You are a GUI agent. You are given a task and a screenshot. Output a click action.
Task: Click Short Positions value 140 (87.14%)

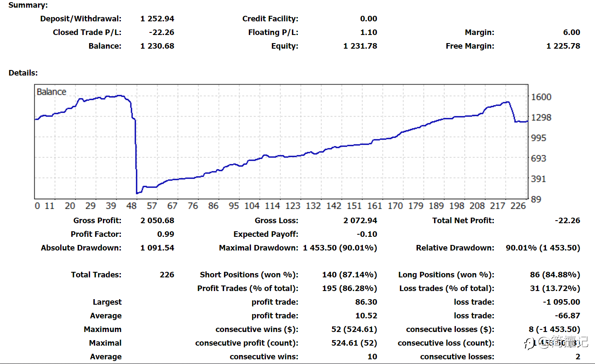pos(350,275)
